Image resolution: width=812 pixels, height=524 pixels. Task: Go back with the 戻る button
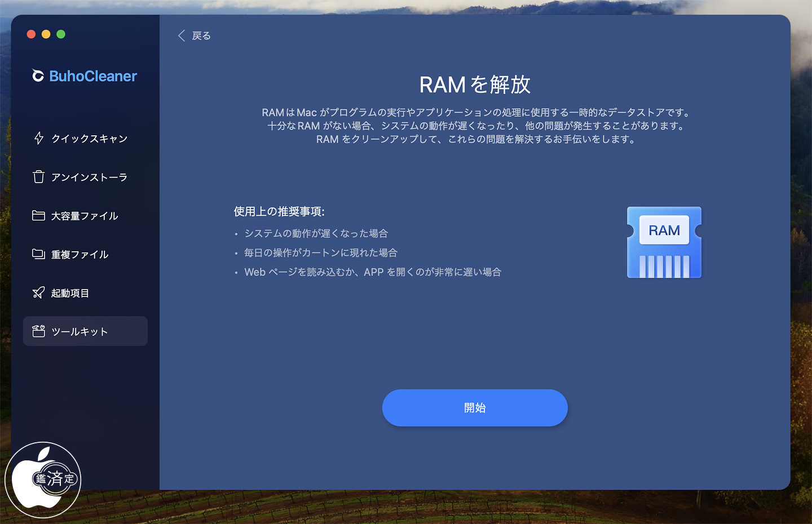195,35
